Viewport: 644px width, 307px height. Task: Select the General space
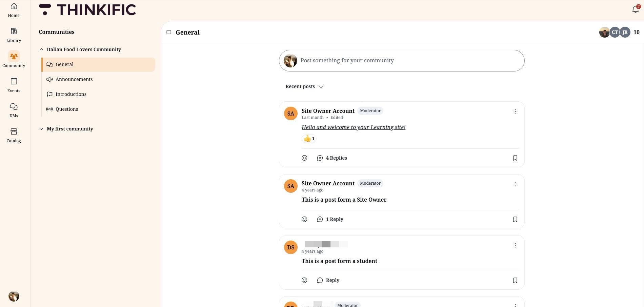98,64
